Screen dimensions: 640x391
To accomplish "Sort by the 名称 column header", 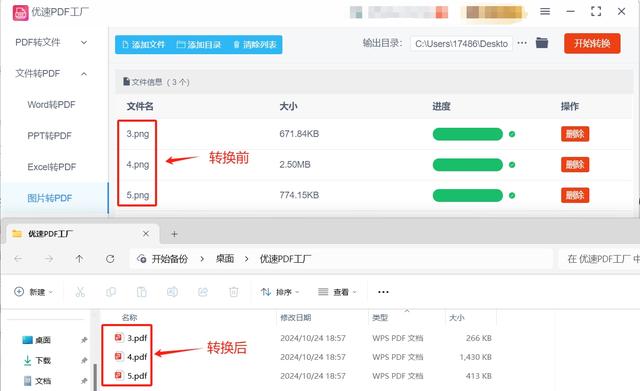I will coord(129,318).
